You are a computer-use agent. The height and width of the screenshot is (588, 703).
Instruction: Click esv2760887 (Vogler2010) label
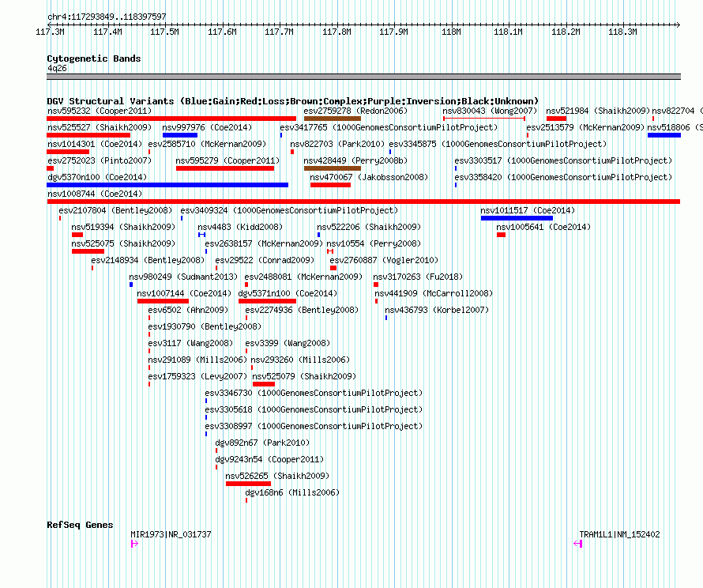pyautogui.click(x=384, y=260)
